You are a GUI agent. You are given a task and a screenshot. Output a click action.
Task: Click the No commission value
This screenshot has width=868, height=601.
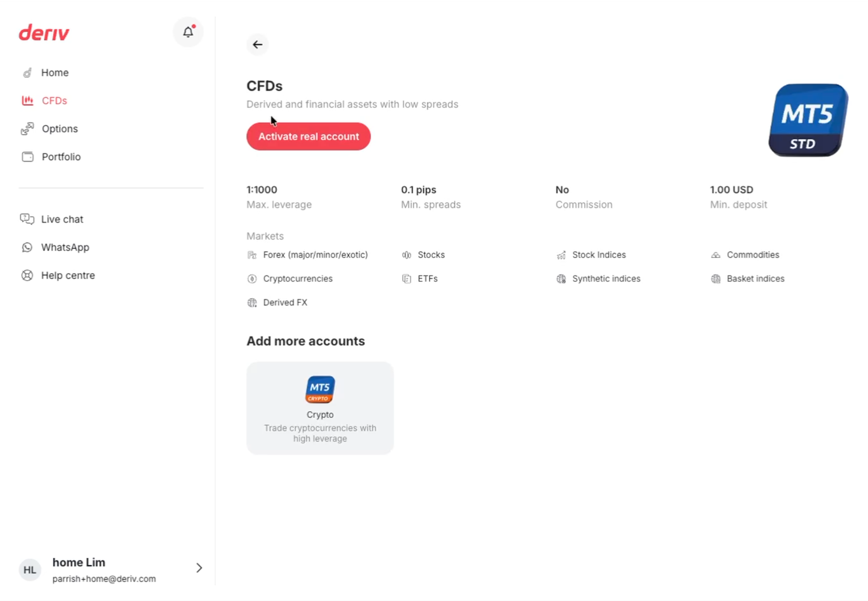562,190
